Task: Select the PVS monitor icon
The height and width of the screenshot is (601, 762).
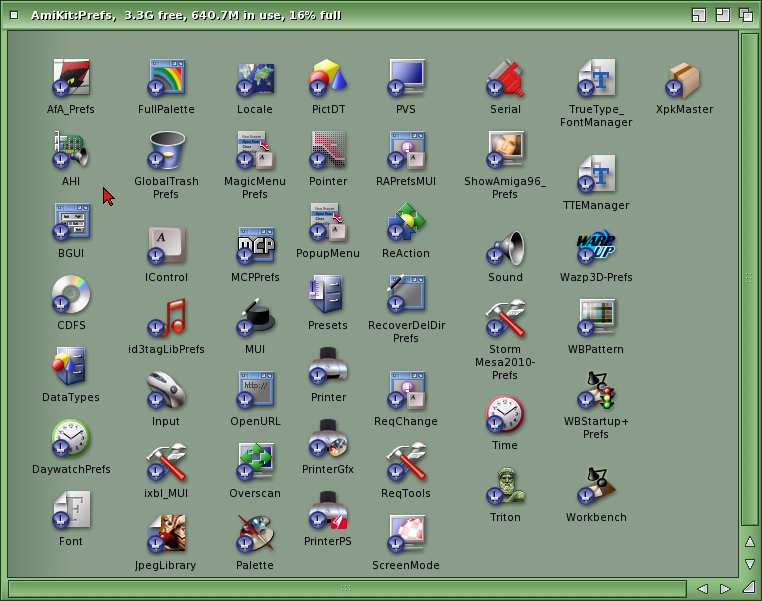Action: [x=406, y=77]
